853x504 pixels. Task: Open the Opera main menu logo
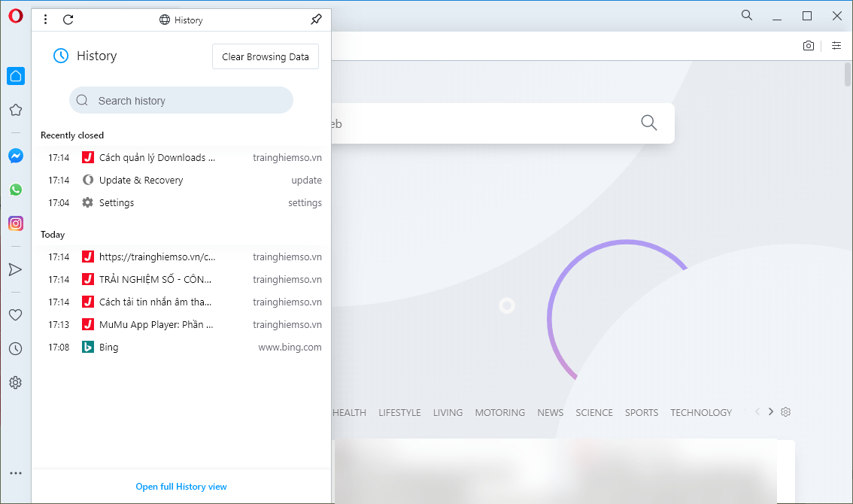coord(16,16)
